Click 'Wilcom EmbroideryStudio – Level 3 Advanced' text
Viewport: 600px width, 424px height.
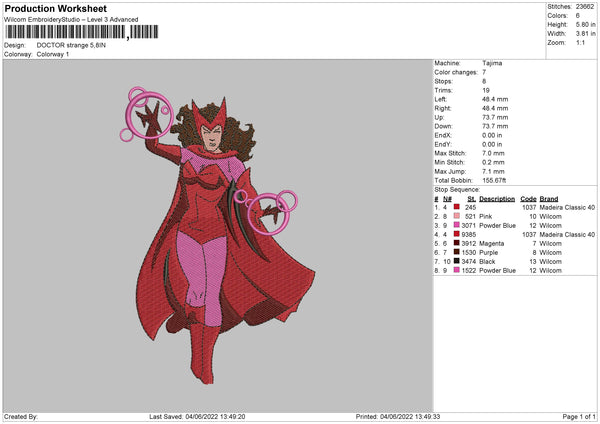(71, 20)
